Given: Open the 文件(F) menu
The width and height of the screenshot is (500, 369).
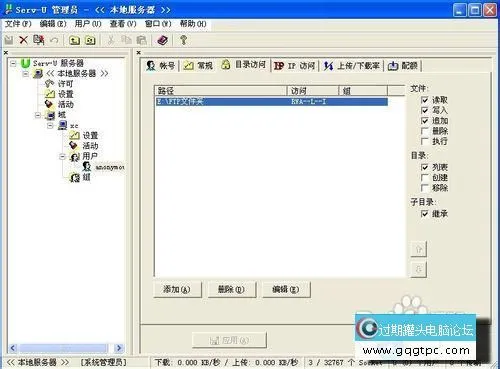Looking at the screenshot, I should click(18, 24).
